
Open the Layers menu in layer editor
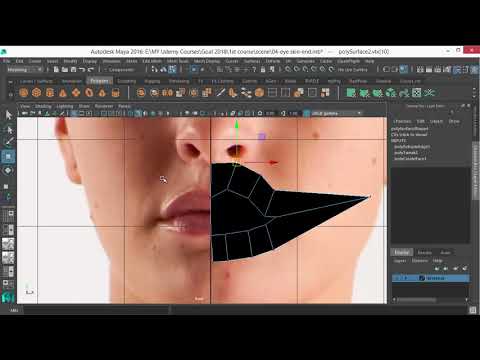point(400,260)
